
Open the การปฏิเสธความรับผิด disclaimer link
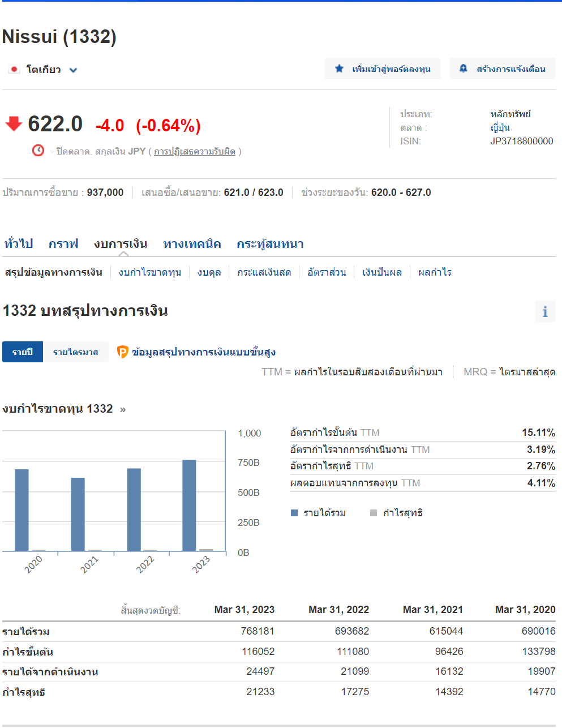click(194, 152)
